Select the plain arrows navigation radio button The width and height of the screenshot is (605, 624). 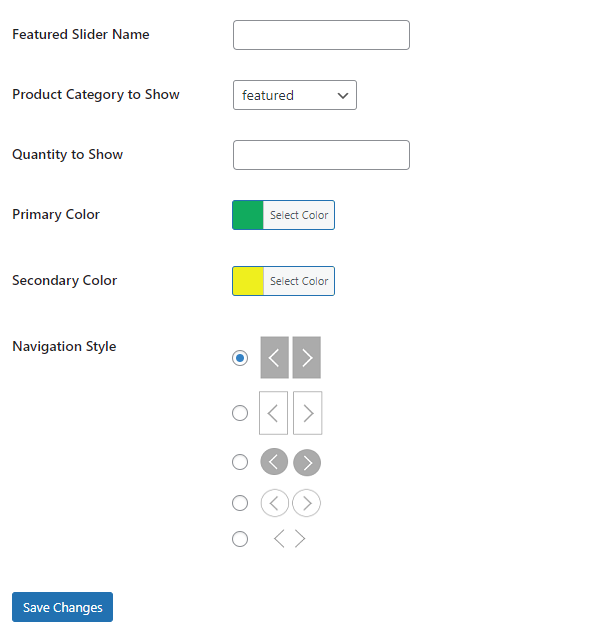click(x=240, y=539)
